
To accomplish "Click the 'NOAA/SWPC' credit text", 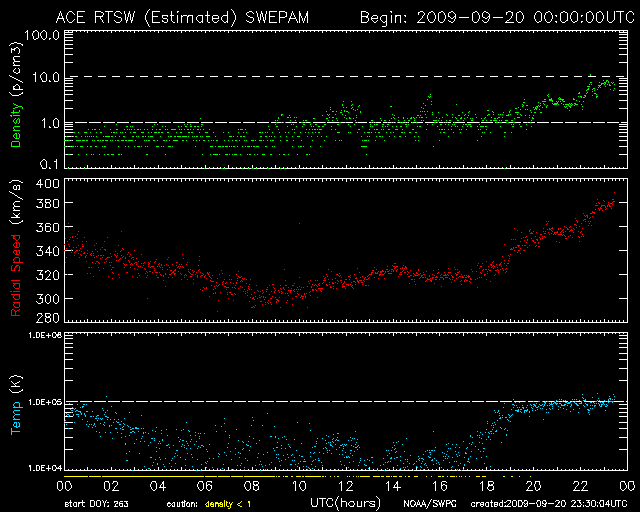I will click(x=429, y=504).
